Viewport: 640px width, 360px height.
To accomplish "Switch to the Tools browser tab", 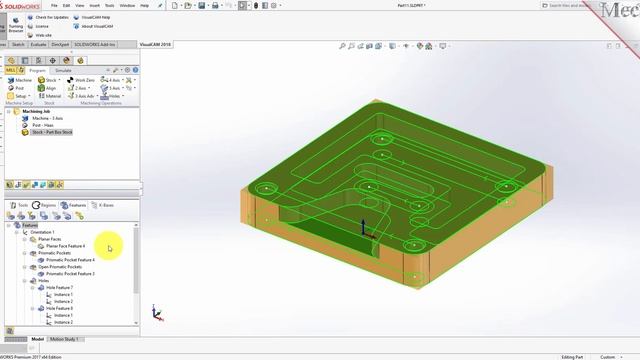I will 19,205.
